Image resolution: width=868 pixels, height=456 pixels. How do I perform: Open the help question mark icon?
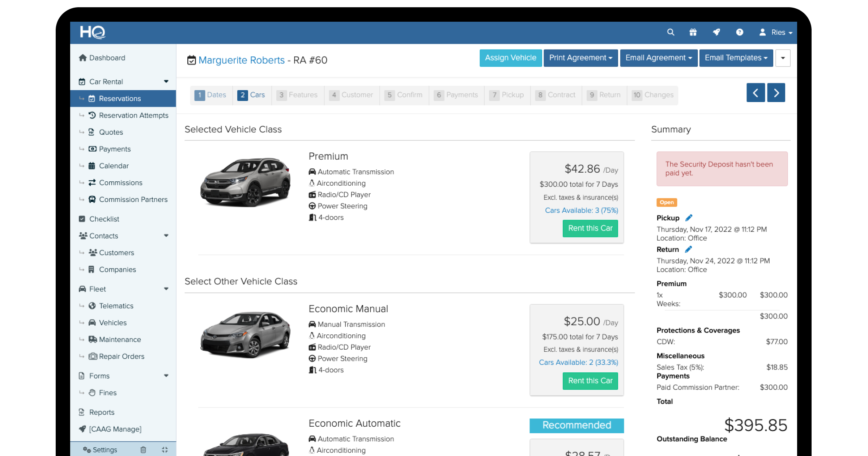pos(740,32)
